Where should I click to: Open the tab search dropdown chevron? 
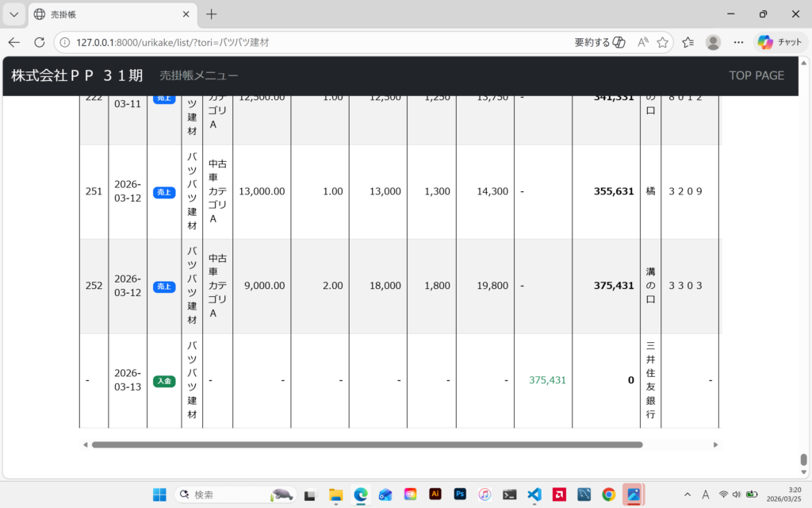click(x=14, y=14)
